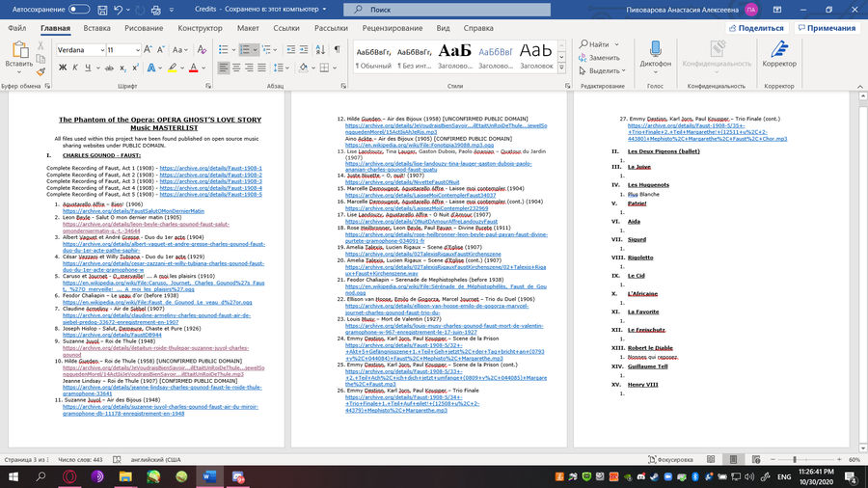Viewport: 868px width, 488px height.
Task: Open the Корректор editor
Action: [x=779, y=54]
